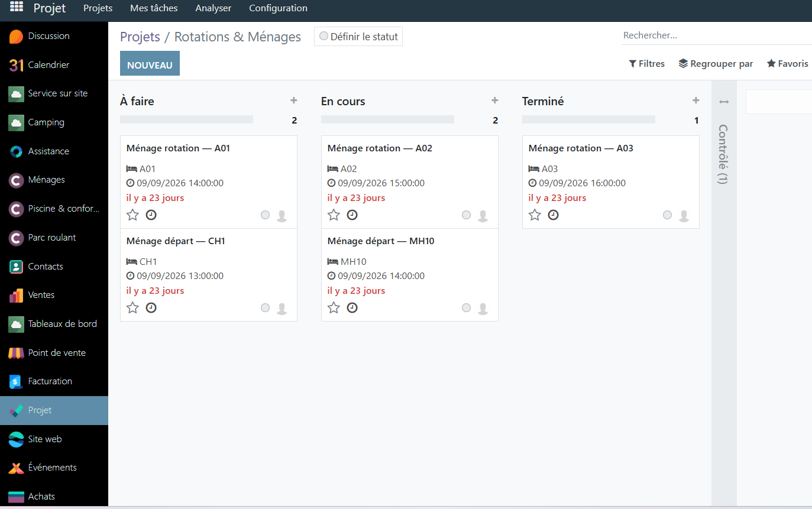This screenshot has height=509, width=812.
Task: Open the Regrouper par dropdown
Action: pos(716,64)
